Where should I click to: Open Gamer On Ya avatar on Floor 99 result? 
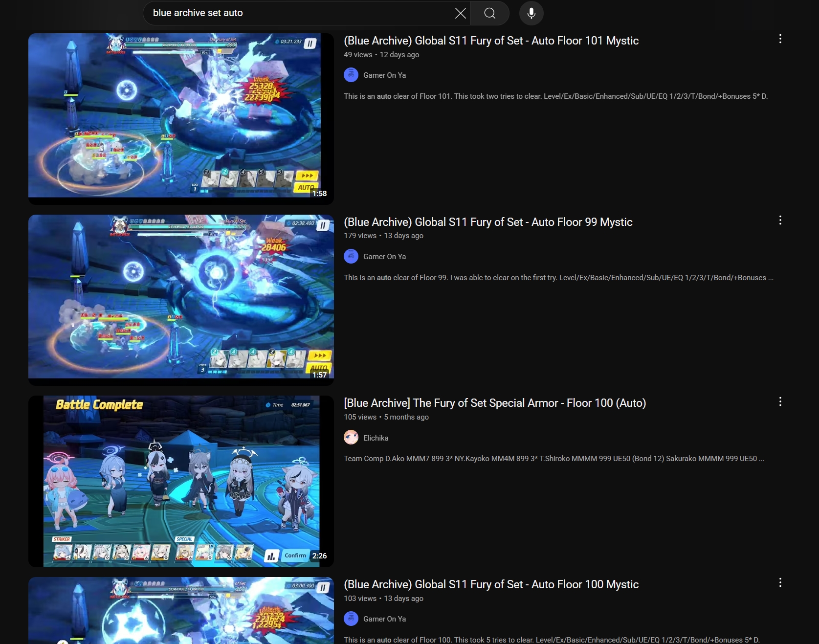pos(351,256)
